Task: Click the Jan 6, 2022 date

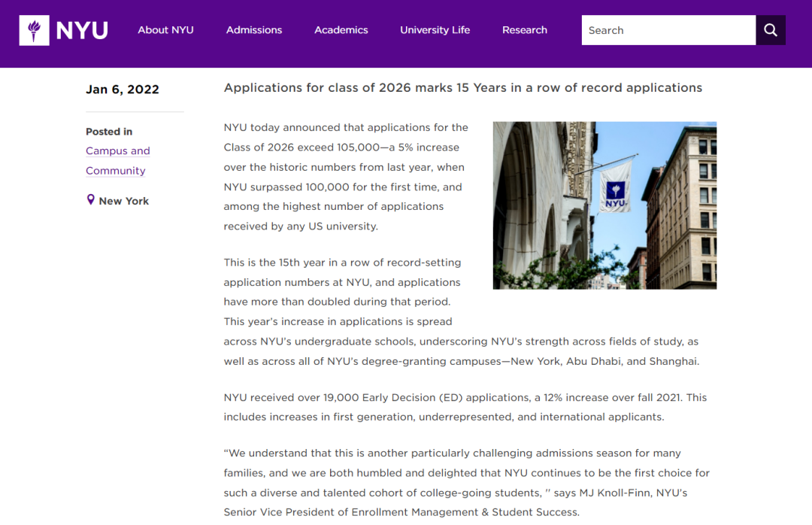Action: click(123, 90)
